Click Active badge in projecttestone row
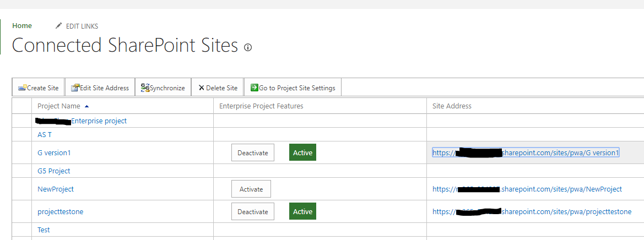Image resolution: width=644 pixels, height=240 pixels. tap(302, 212)
